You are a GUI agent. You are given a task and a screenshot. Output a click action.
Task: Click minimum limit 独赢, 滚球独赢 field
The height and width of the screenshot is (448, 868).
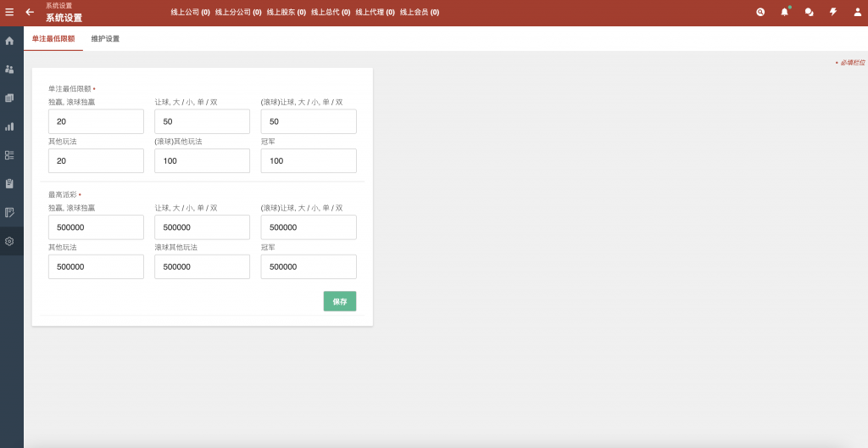tap(96, 121)
